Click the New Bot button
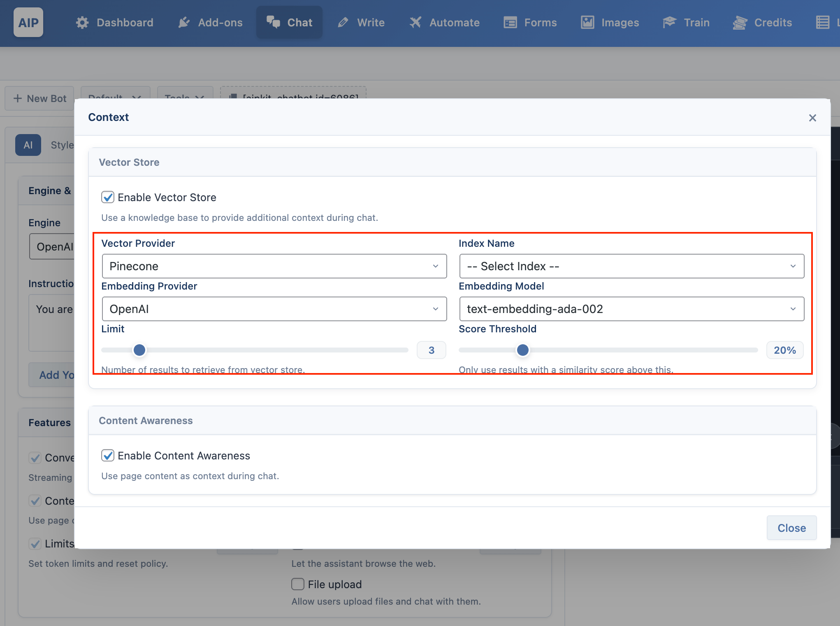Screen dimensions: 840x626 [x=39, y=98]
